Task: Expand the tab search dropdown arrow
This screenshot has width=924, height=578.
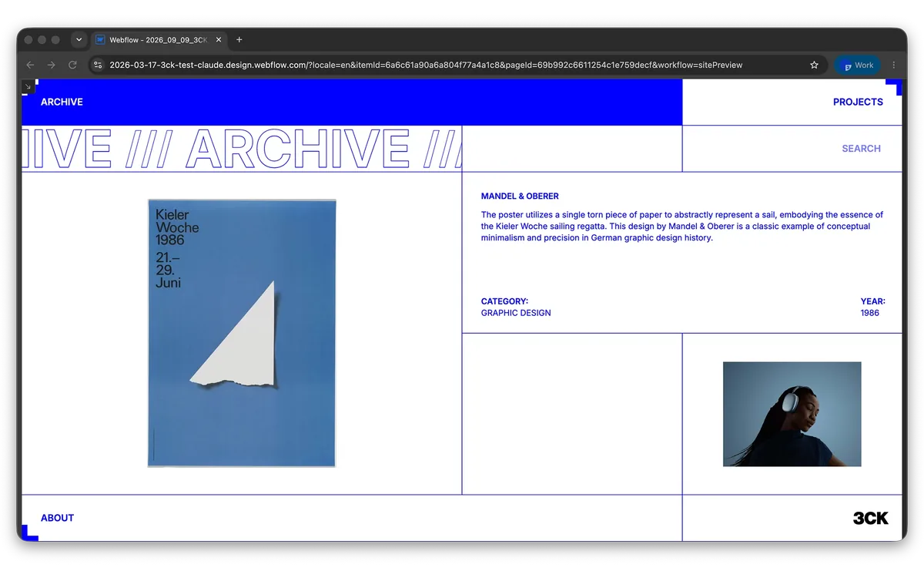Action: tap(79, 39)
